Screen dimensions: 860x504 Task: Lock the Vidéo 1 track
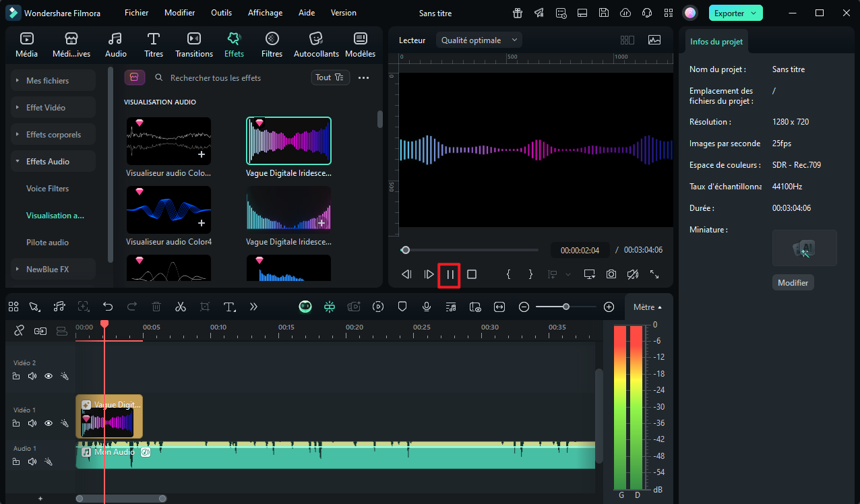16,423
